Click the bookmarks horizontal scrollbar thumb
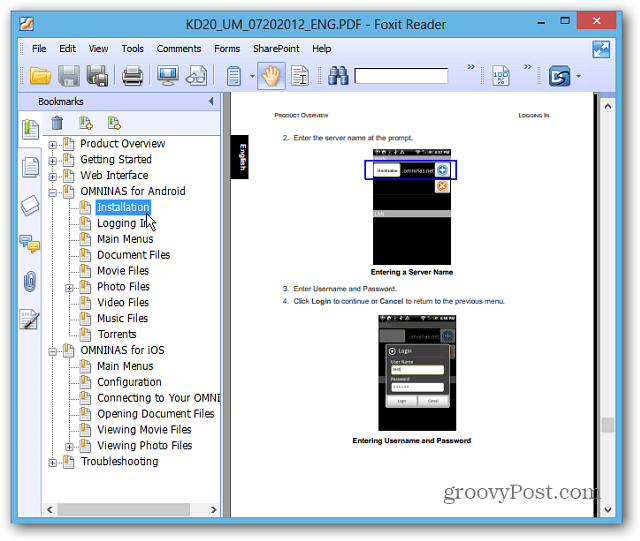The height and width of the screenshot is (541, 640). tap(123, 510)
